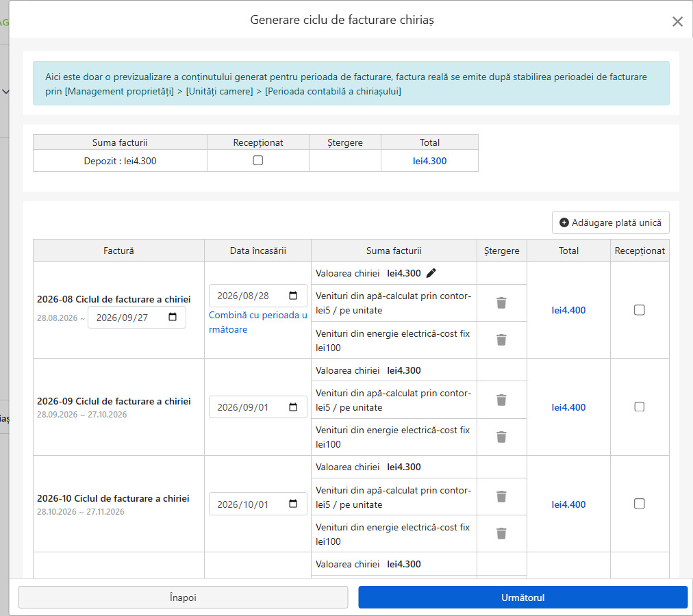Focus the 2026/08/28 collection date field
693x616 pixels.
click(x=257, y=296)
